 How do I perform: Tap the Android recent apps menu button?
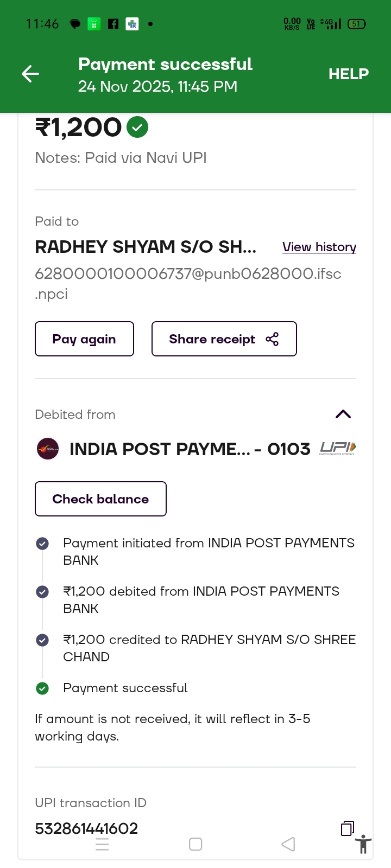coord(102,844)
